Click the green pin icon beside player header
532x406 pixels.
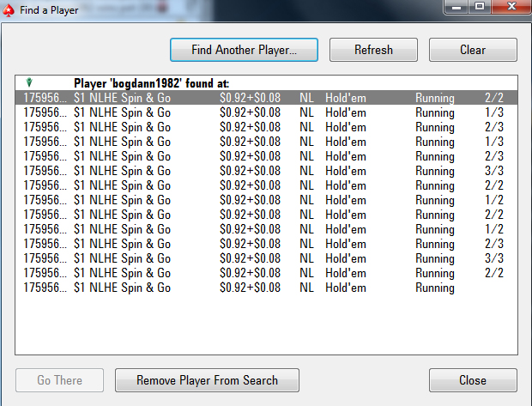coord(29,82)
